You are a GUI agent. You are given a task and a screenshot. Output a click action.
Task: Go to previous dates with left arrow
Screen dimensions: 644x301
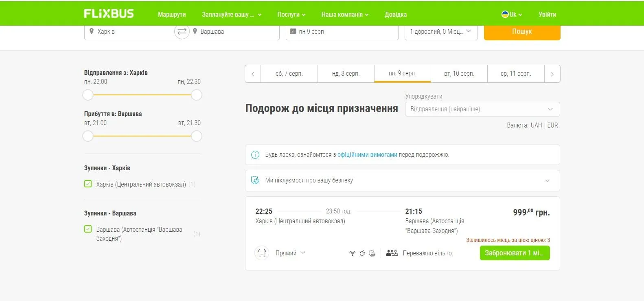(253, 74)
